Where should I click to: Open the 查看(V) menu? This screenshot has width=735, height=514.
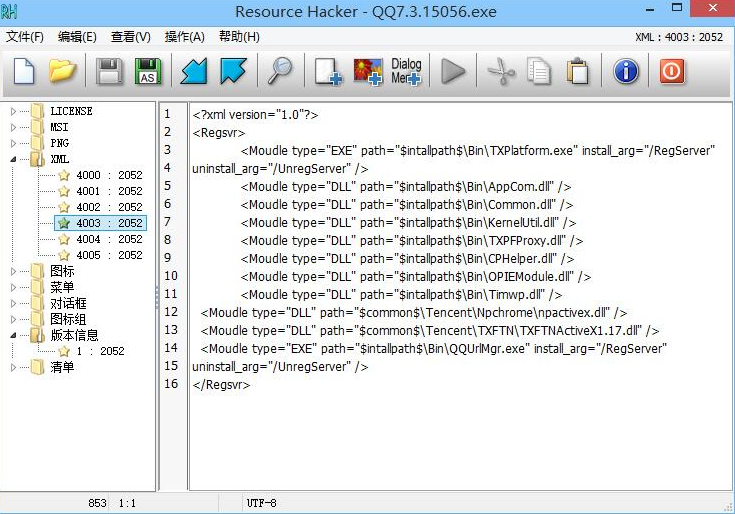click(x=130, y=37)
